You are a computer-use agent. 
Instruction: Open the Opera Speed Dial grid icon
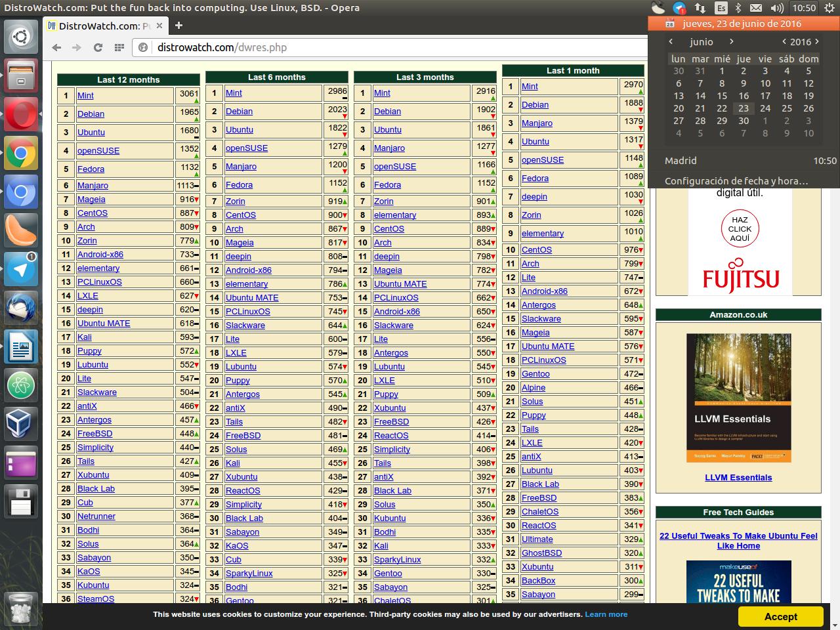pos(119,47)
